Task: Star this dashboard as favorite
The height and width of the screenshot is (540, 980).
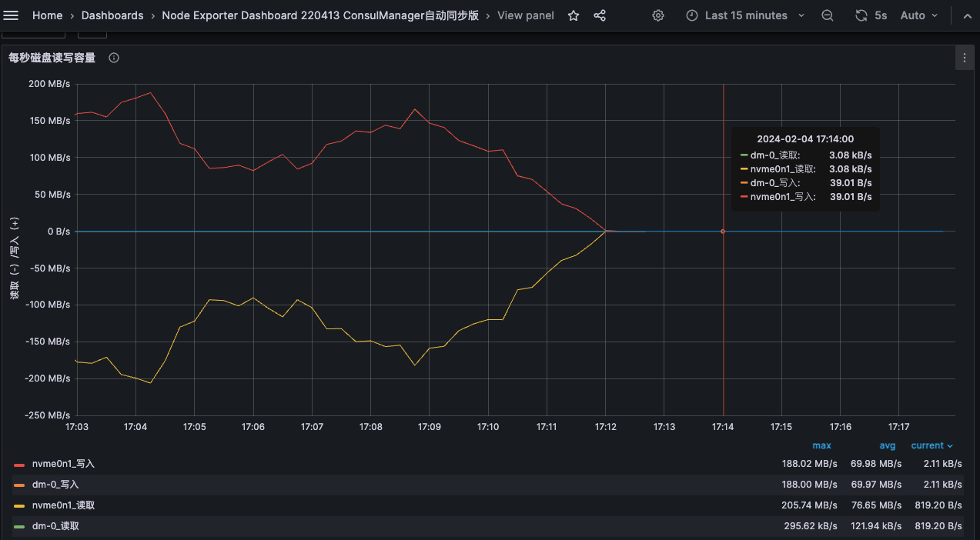Action: point(574,15)
